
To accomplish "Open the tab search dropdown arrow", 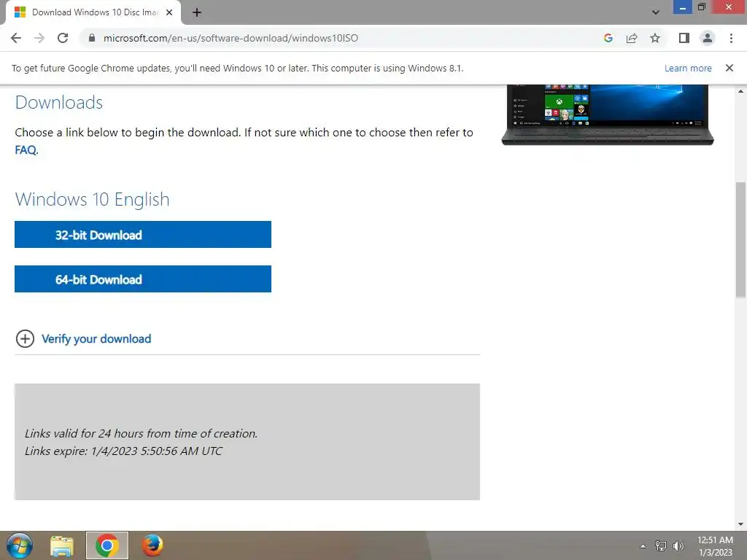I will point(656,12).
